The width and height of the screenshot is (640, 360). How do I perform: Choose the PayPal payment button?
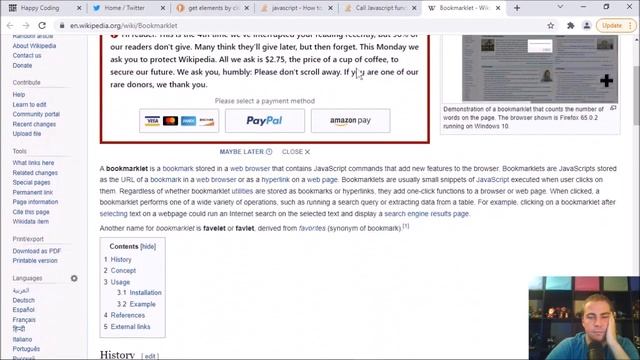[264, 120]
